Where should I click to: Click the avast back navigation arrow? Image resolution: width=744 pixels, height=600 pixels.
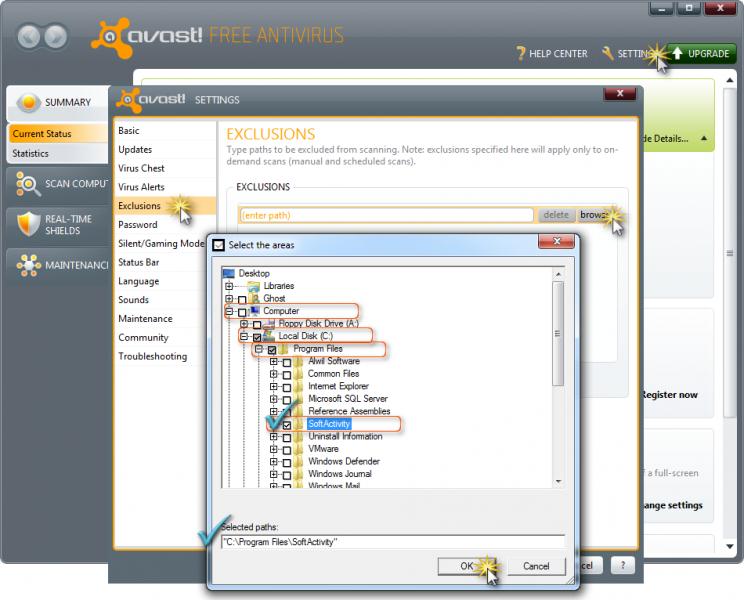click(29, 37)
